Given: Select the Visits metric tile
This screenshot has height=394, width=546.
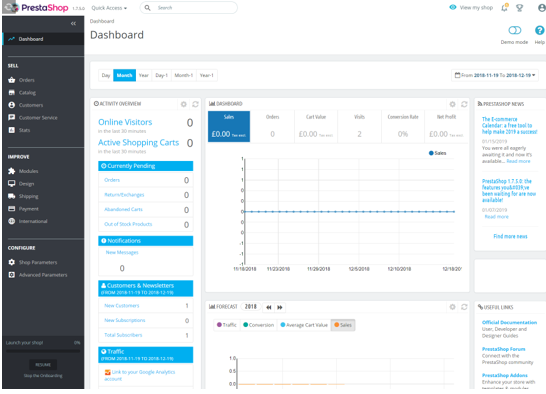Looking at the screenshot, I should click(x=359, y=126).
